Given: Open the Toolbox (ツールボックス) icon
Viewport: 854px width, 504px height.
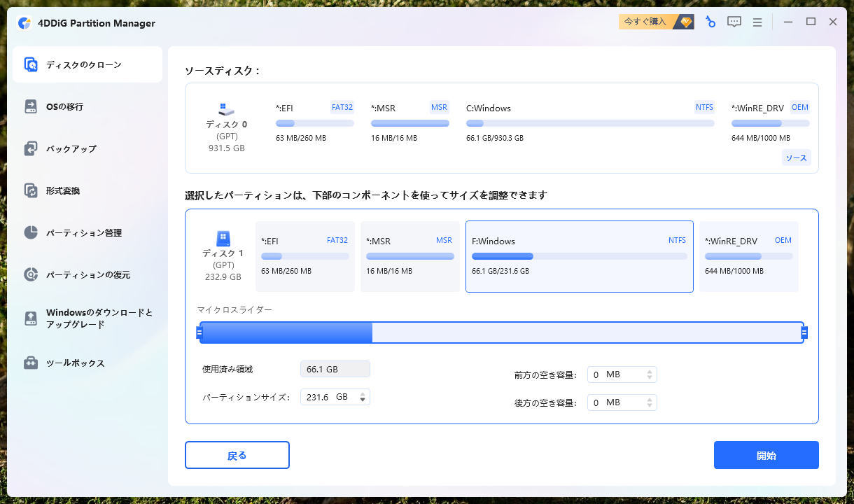Looking at the screenshot, I should [31, 363].
